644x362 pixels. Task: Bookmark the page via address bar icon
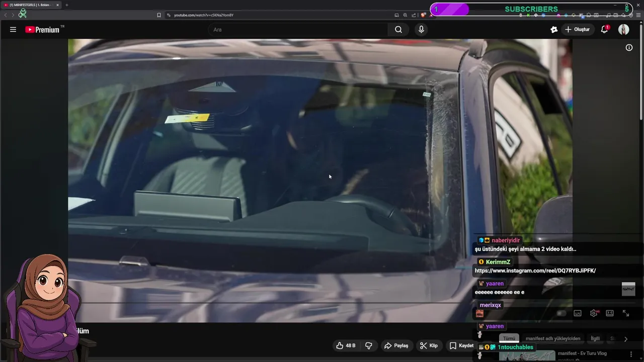coord(159,15)
